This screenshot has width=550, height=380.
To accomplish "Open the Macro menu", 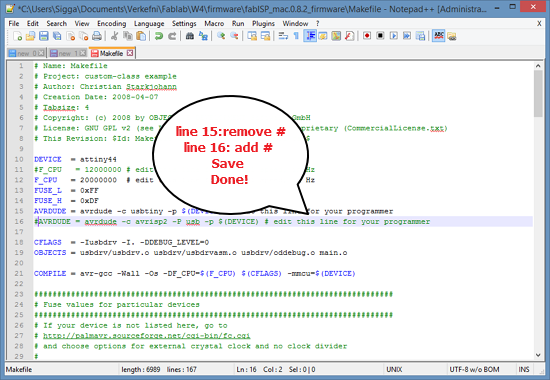I will [x=214, y=24].
